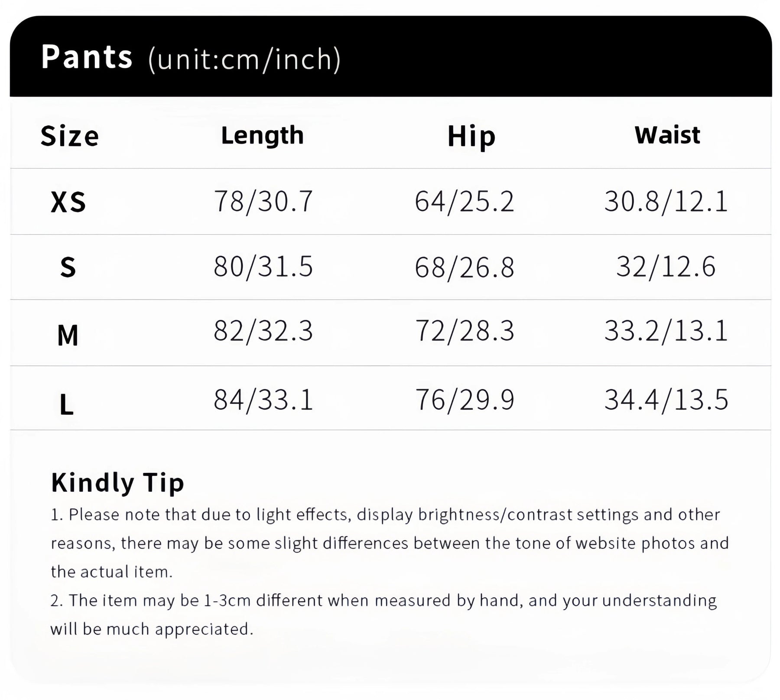
Task: Click the M hip value 72/28.3
Action: pos(464,331)
